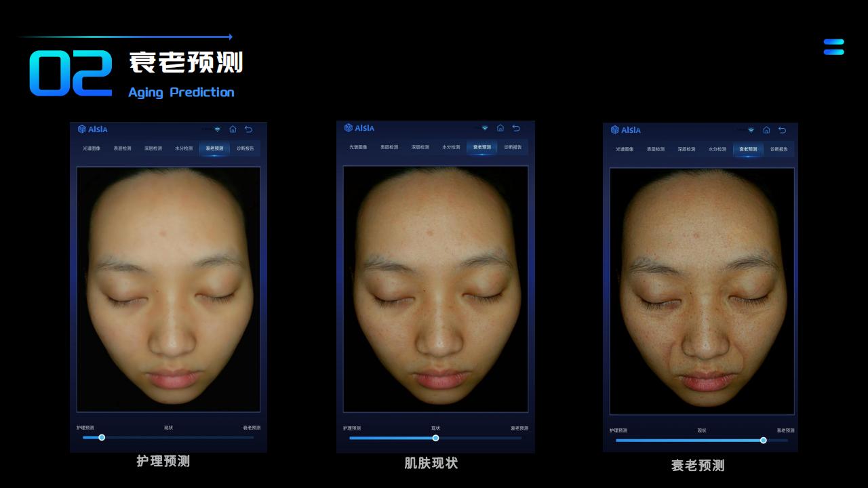Click slider handle on the rightmost aging screen
This screenshot has width=868, height=488.
click(x=763, y=440)
